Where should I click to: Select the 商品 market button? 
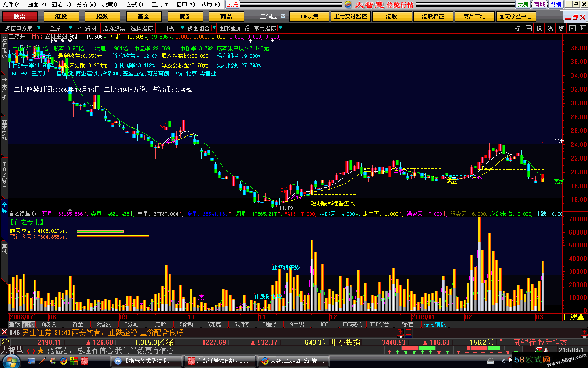(226, 16)
